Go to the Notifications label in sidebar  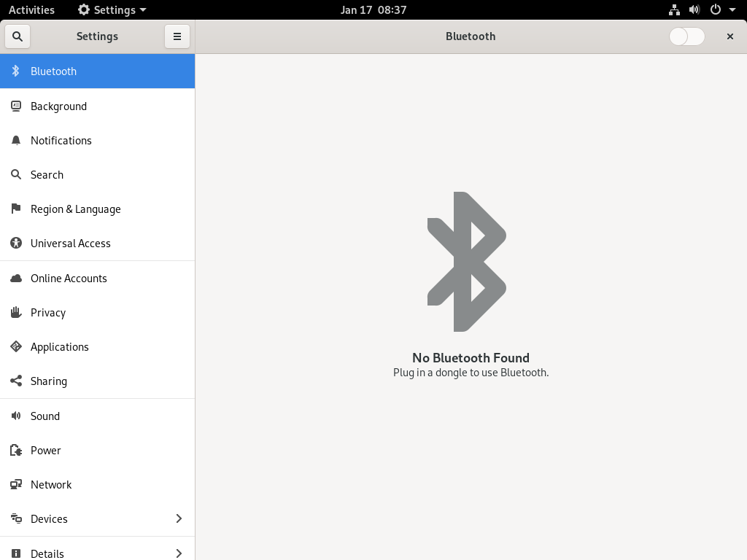tap(61, 141)
